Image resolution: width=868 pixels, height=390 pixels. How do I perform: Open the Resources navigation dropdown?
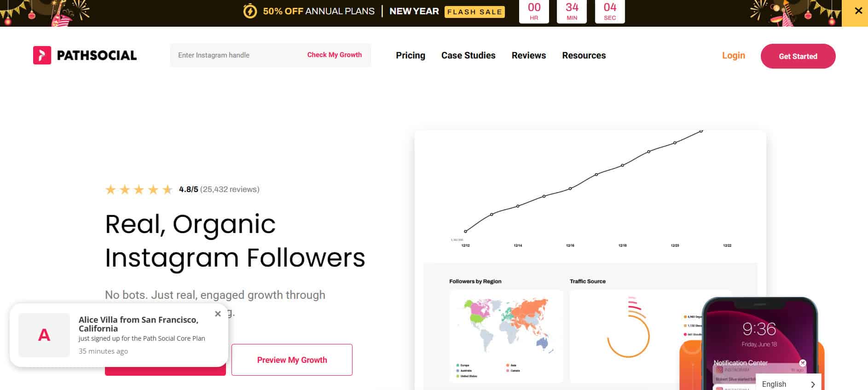tap(584, 55)
